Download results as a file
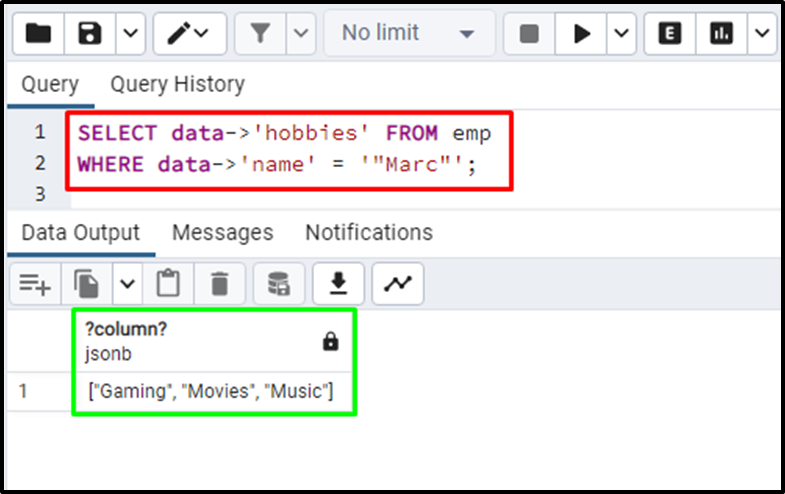The height and width of the screenshot is (494, 785). pyautogui.click(x=338, y=284)
